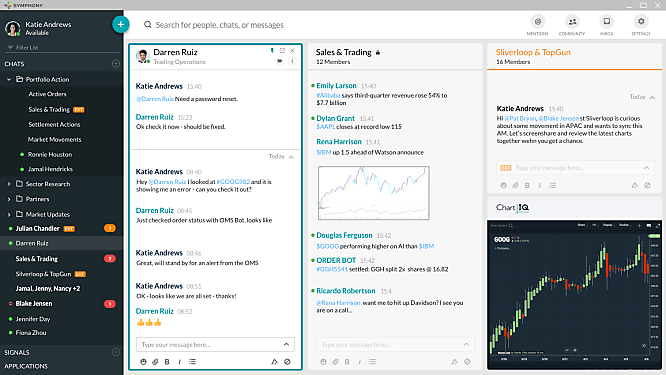Attach a file in Darren Ruiz chat

pos(155,362)
